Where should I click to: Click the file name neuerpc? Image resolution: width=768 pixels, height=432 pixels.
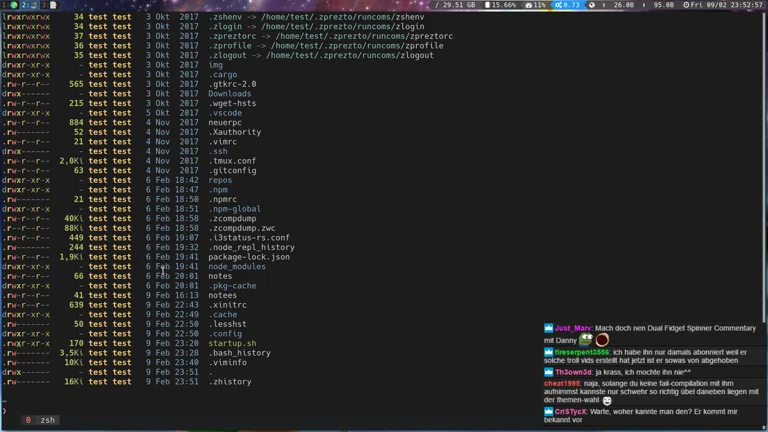coord(225,122)
